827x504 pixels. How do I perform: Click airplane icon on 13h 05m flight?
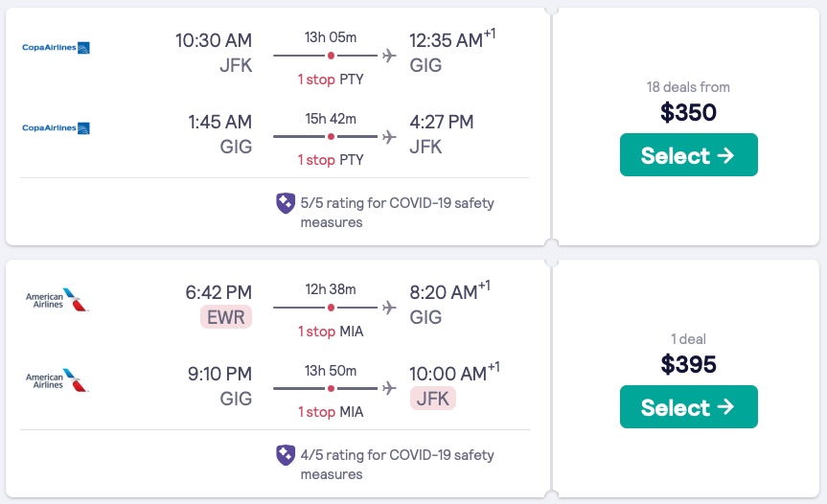tap(388, 56)
